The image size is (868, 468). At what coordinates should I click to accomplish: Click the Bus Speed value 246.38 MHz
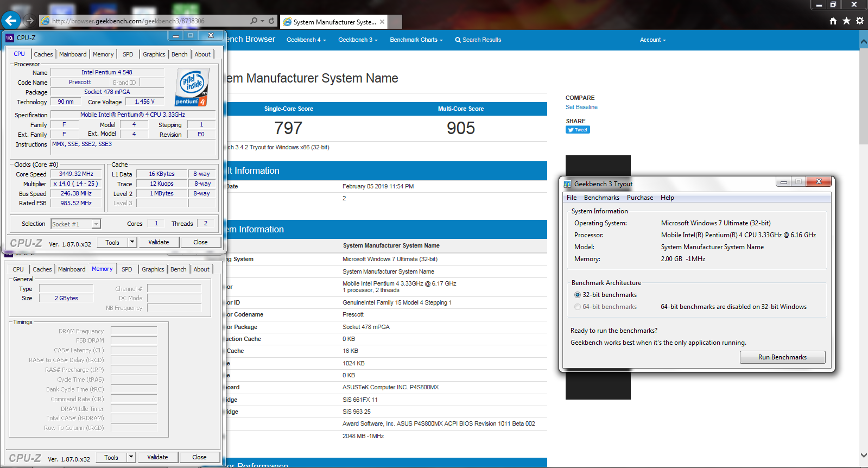[x=76, y=193]
